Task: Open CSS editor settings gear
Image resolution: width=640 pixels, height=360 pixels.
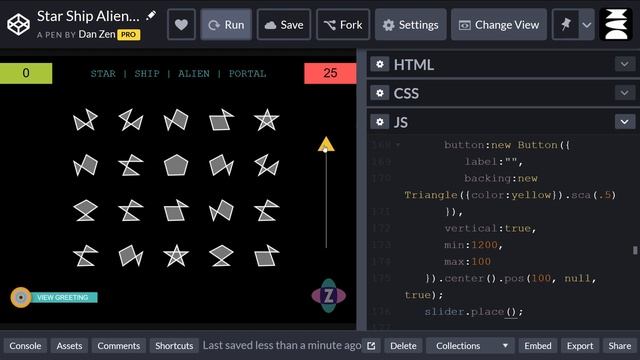Action: tap(380, 93)
